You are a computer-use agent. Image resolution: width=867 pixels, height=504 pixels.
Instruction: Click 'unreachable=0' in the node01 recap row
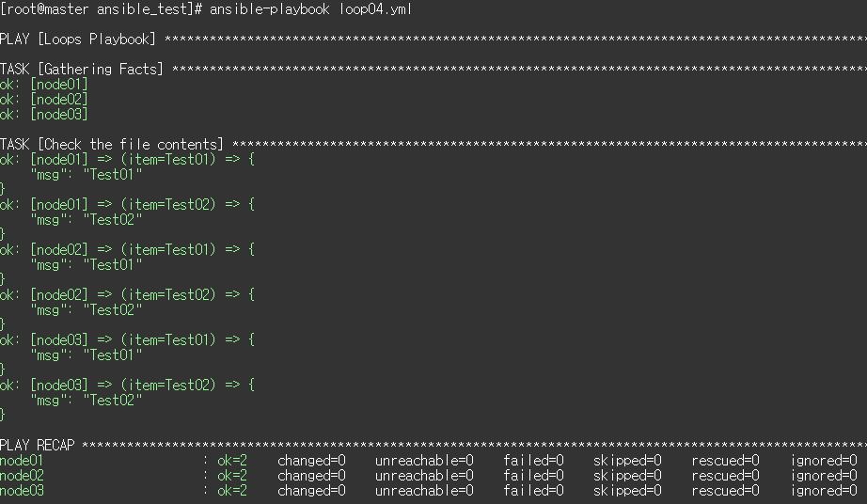(x=425, y=461)
